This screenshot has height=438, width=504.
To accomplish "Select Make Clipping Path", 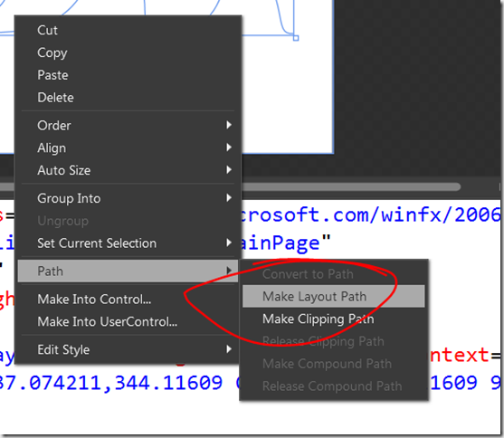I will point(333,319).
